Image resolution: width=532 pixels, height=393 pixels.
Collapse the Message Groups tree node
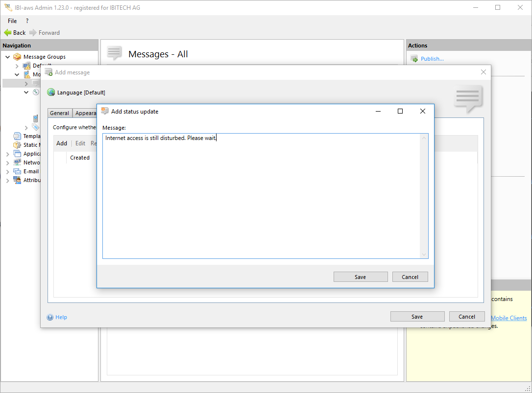pos(8,57)
